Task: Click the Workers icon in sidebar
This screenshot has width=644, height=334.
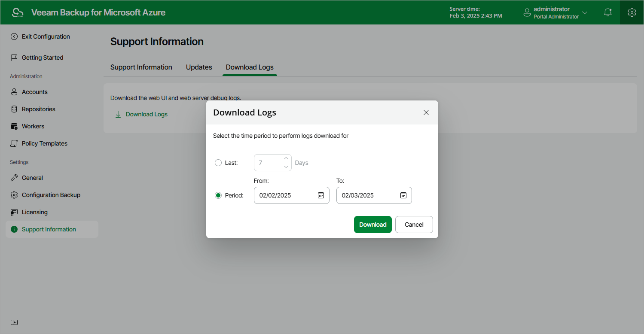Action: [x=14, y=126]
